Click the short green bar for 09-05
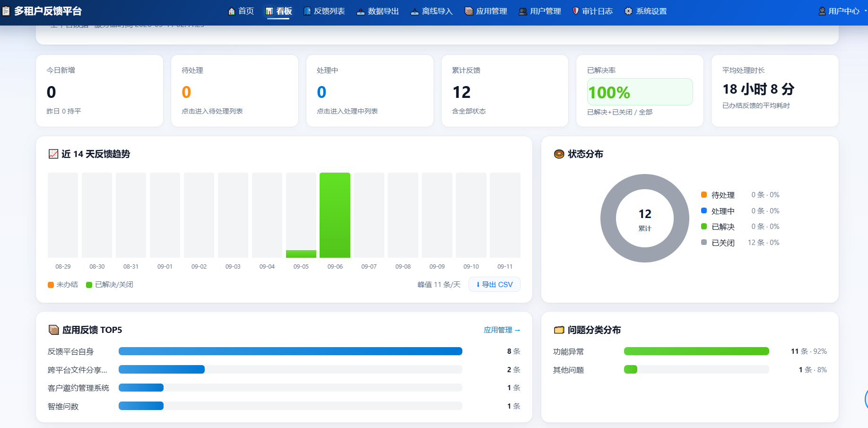The height and width of the screenshot is (428, 868). (x=301, y=254)
